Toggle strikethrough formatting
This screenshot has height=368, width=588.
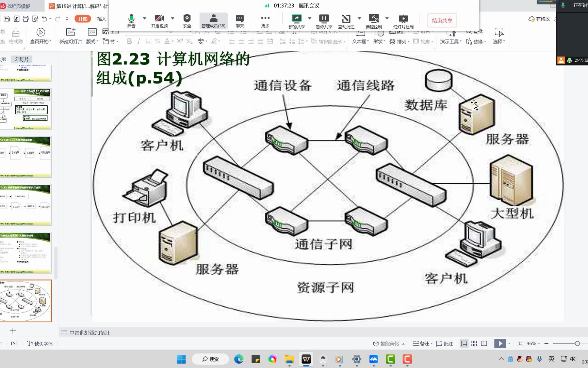[158, 41]
